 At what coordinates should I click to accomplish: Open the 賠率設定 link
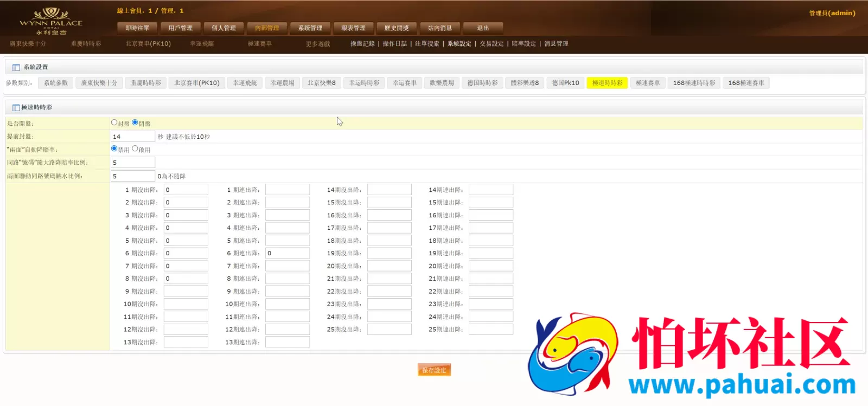coord(524,44)
